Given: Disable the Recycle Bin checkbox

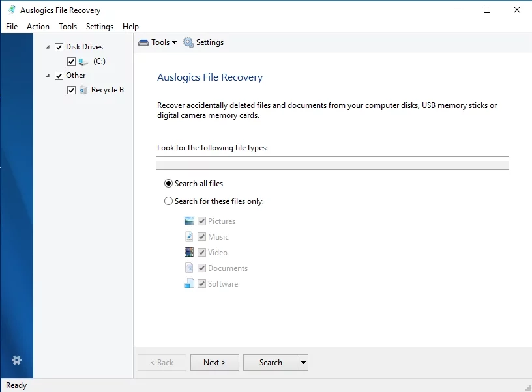Looking at the screenshot, I should [x=70, y=90].
